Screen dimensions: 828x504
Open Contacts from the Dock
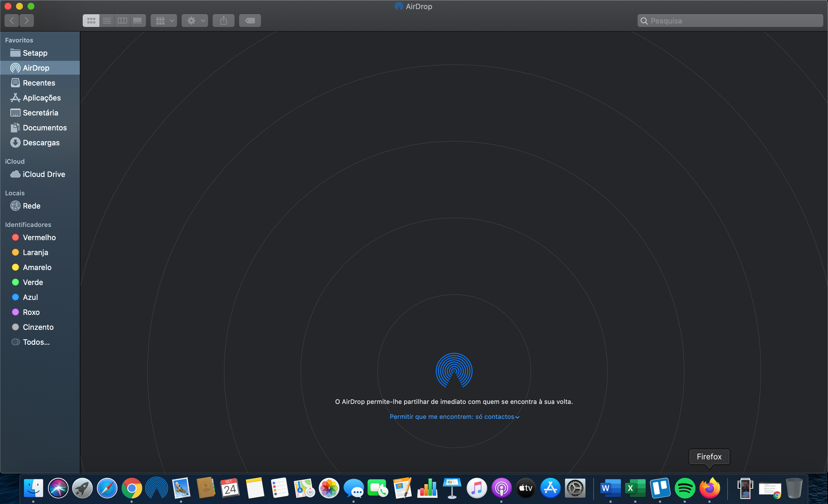click(206, 488)
